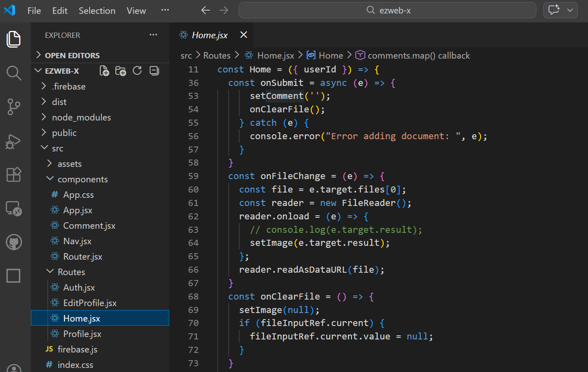Expand the node_modules folder

pos(81,117)
